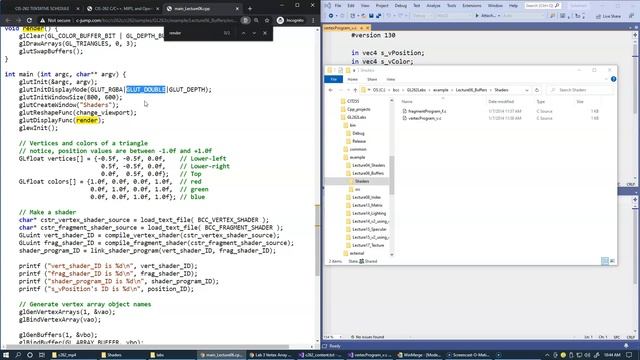Click Visual Studio search box
This screenshot has width=640, height=360.
pyautogui.click(x=542, y=6)
